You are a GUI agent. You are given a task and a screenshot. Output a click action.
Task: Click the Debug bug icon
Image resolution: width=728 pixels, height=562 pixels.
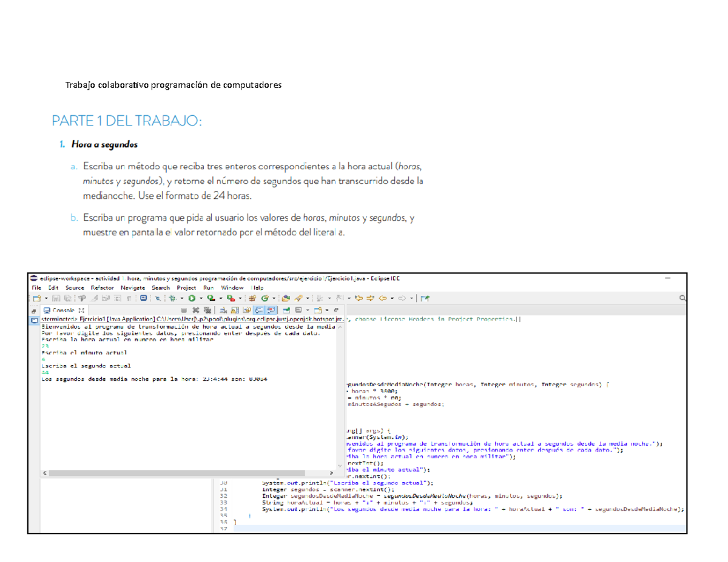point(173,298)
